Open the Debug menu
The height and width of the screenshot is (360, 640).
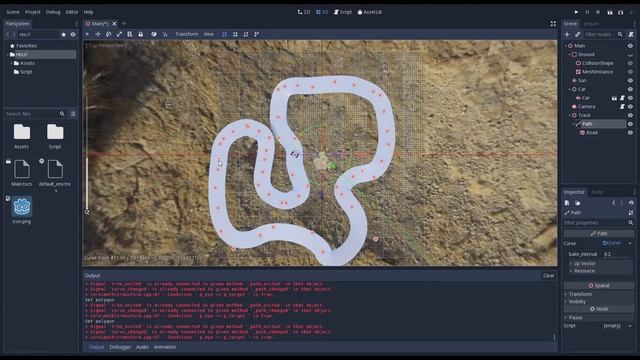tap(53, 12)
